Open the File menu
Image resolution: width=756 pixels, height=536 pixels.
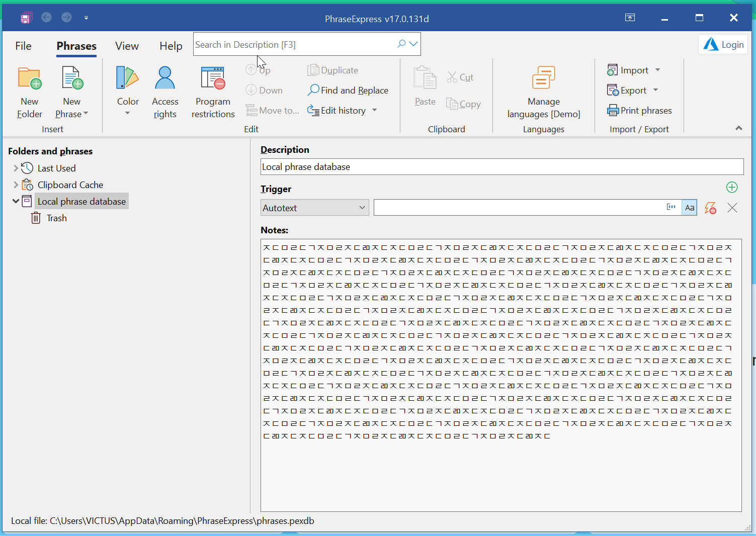(x=23, y=46)
